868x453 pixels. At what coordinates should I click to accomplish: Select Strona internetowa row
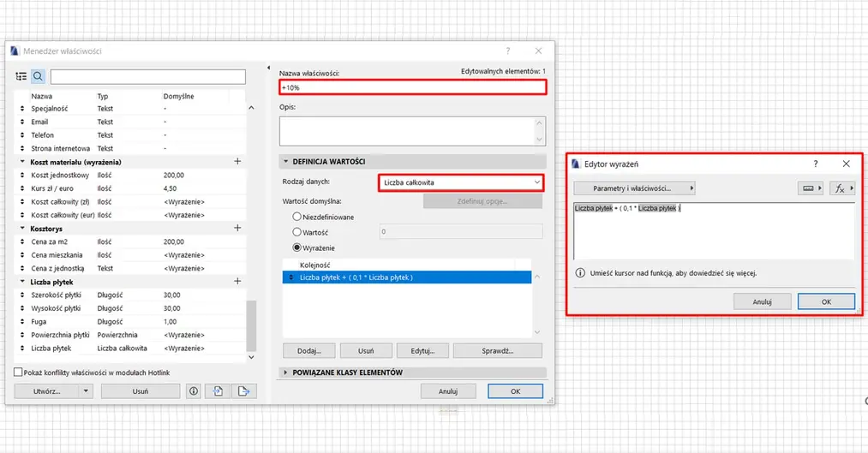[x=130, y=148]
